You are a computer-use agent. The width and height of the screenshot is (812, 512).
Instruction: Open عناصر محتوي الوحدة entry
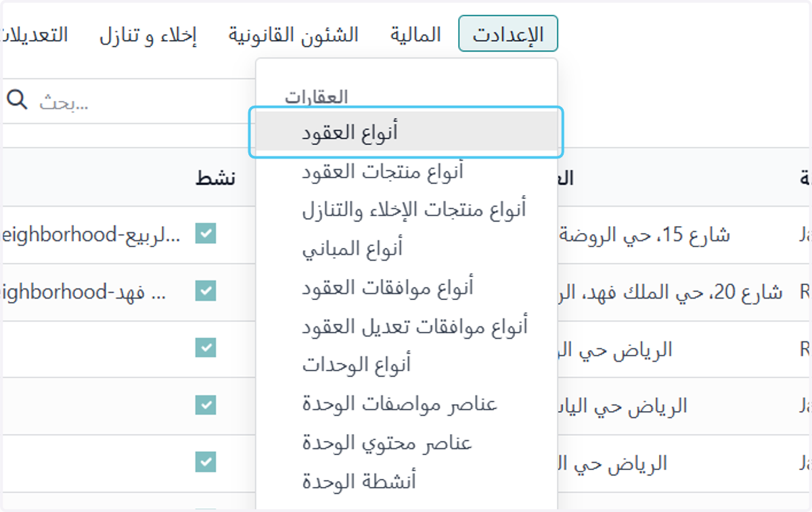pyautogui.click(x=407, y=443)
